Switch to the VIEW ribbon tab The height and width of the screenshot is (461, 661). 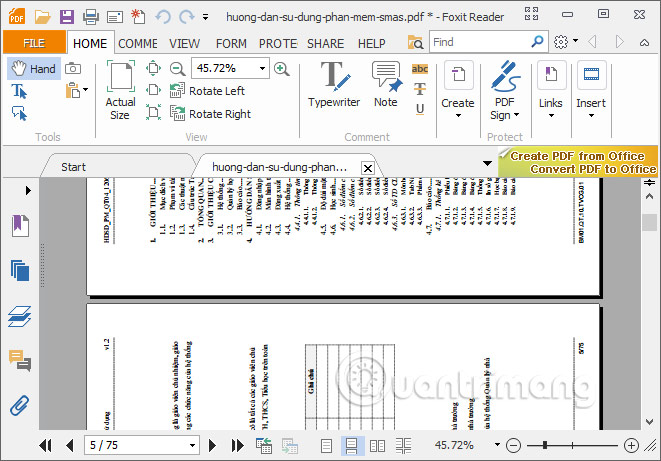click(184, 43)
